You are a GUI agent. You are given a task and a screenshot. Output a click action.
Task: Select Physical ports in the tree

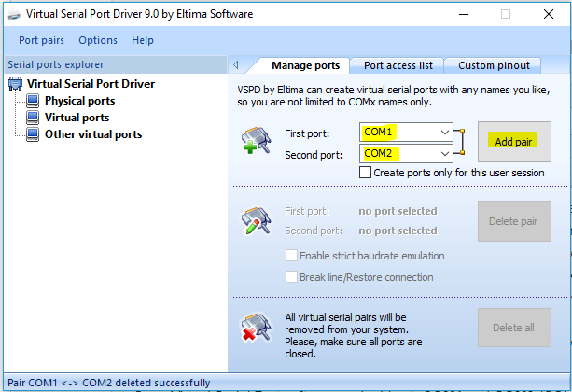79,101
